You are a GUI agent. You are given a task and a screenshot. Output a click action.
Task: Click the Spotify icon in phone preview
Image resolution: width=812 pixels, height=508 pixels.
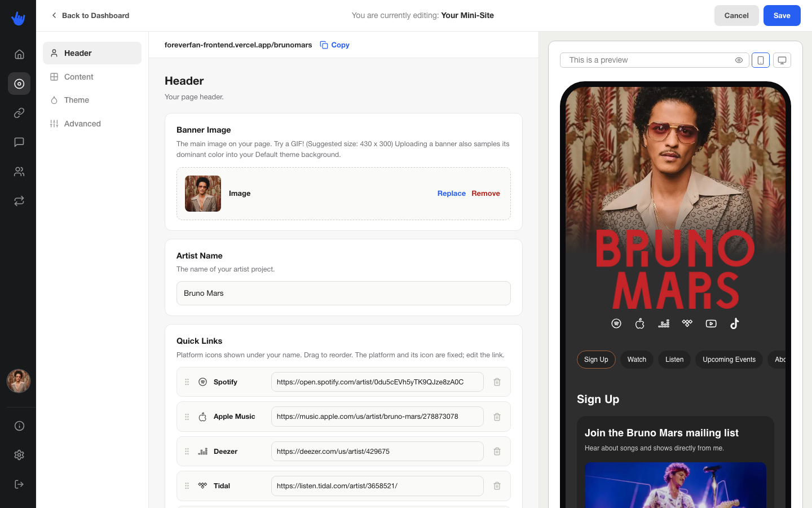tap(616, 323)
